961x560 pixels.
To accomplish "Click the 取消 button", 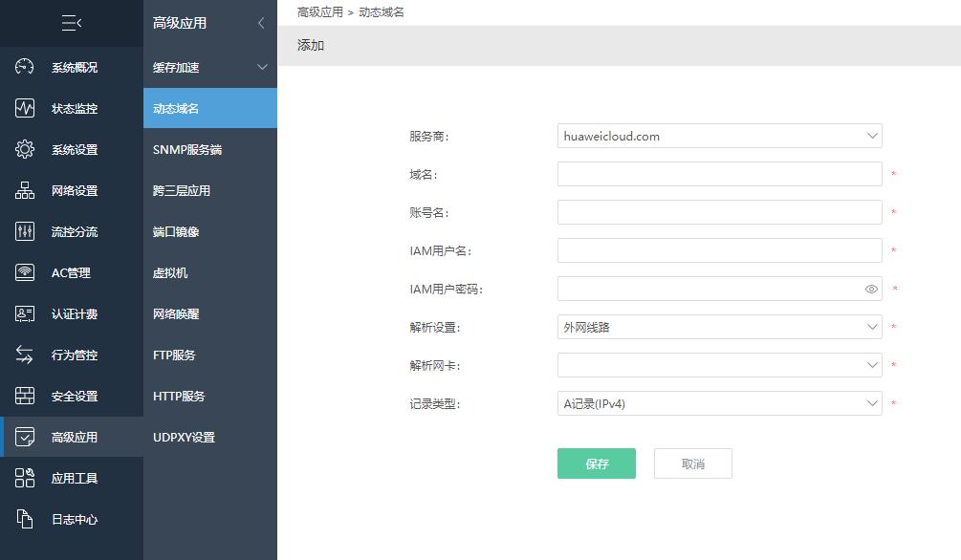I will click(692, 463).
